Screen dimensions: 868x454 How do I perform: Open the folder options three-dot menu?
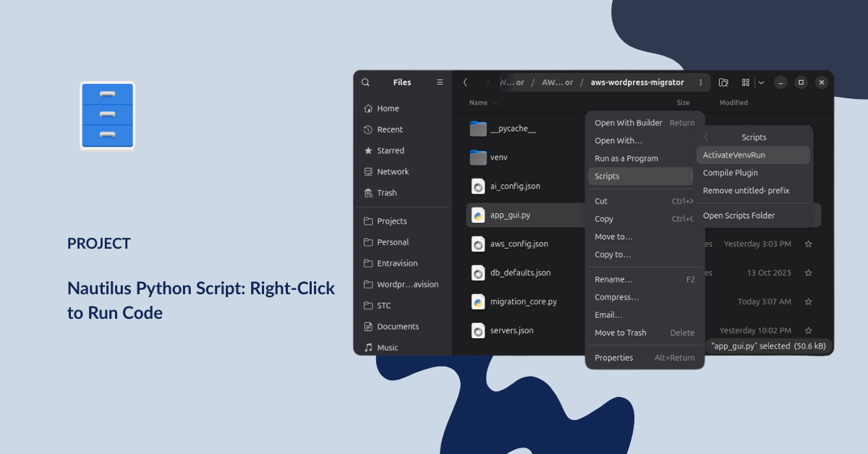click(700, 82)
